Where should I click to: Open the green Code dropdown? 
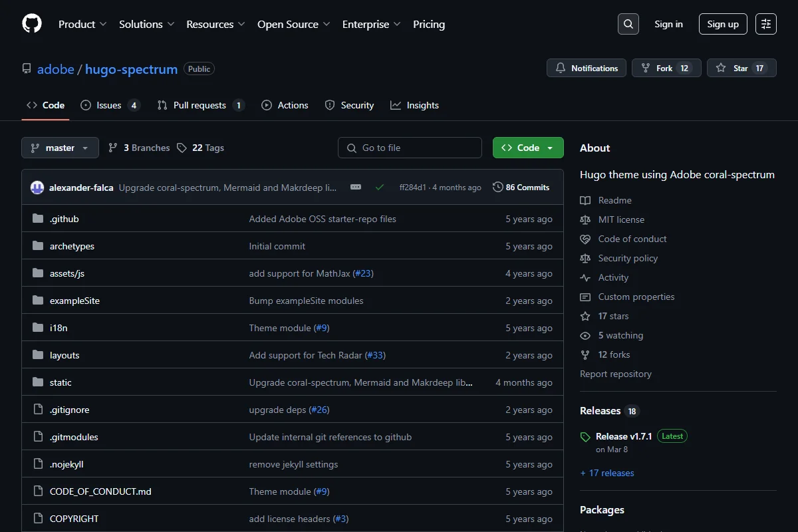click(x=528, y=148)
